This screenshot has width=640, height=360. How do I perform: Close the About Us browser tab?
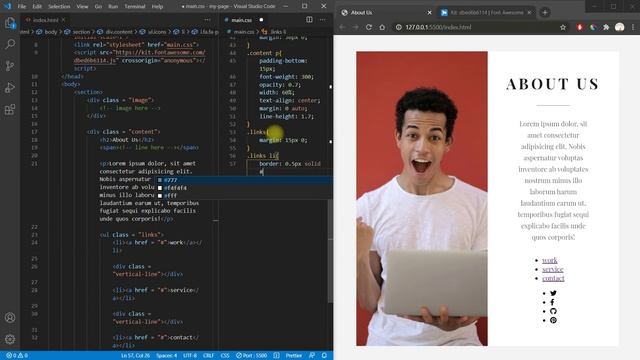(x=429, y=13)
